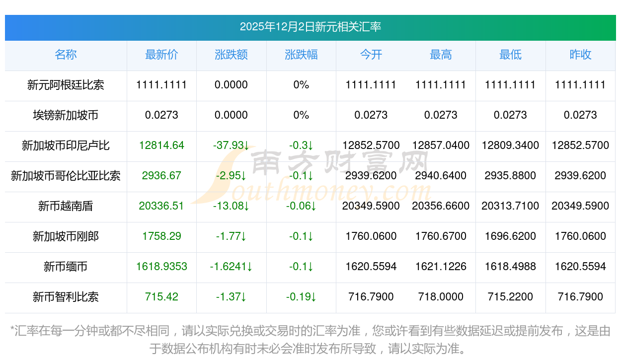The height and width of the screenshot is (364, 621).
Task: Click the change value -1.37↓
Action: [x=232, y=297]
